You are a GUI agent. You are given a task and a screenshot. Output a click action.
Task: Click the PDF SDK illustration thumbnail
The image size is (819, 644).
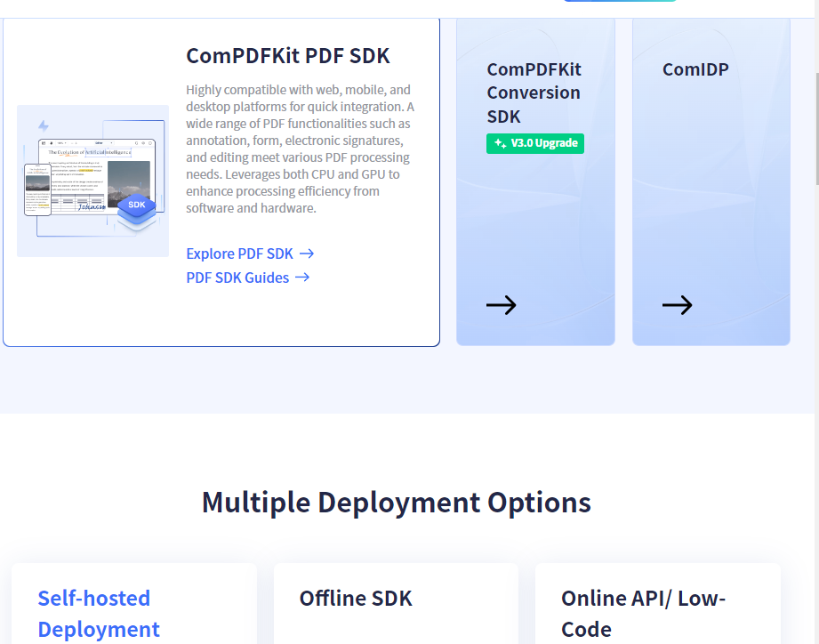93,181
